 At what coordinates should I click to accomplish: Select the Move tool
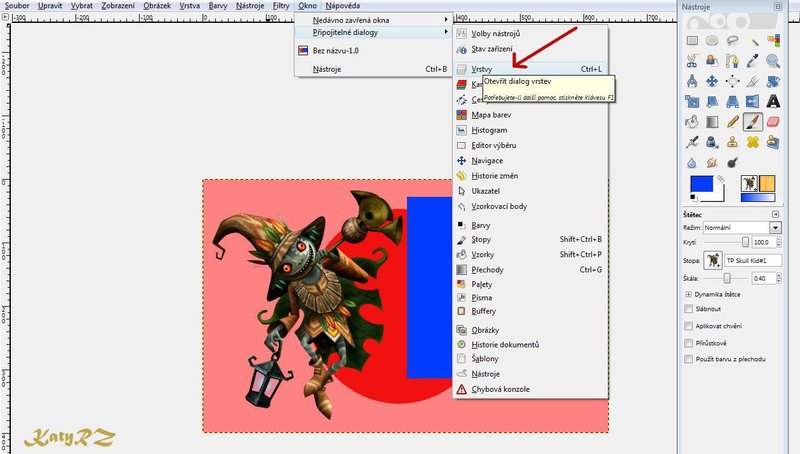[x=712, y=81]
